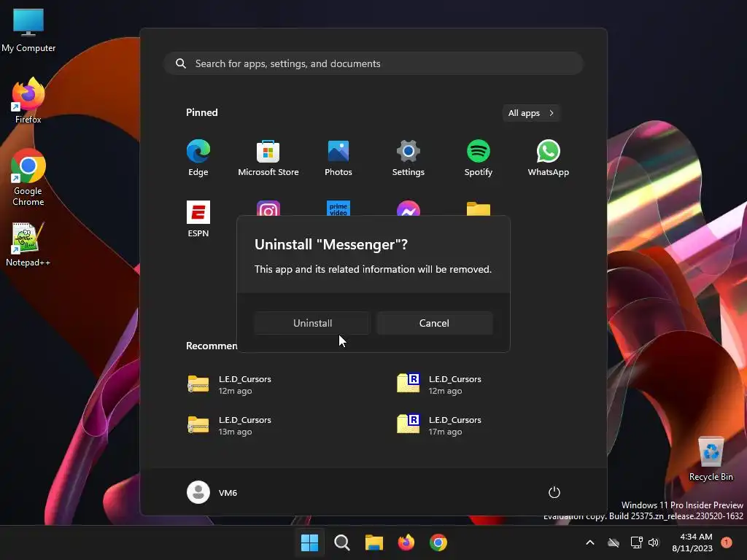Open the Photos pinned app
The image size is (747, 560).
click(x=338, y=158)
